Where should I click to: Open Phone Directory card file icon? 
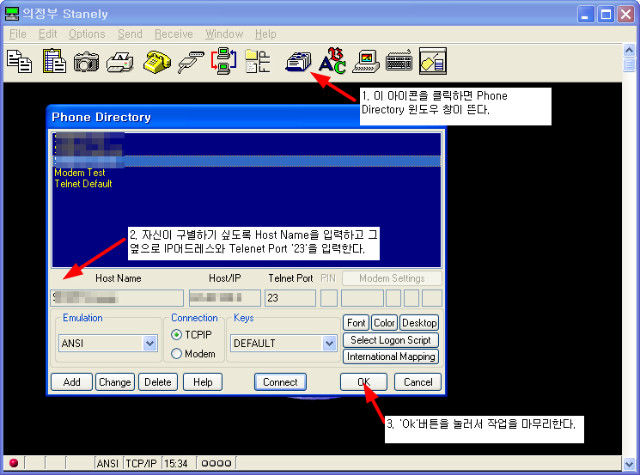point(298,62)
